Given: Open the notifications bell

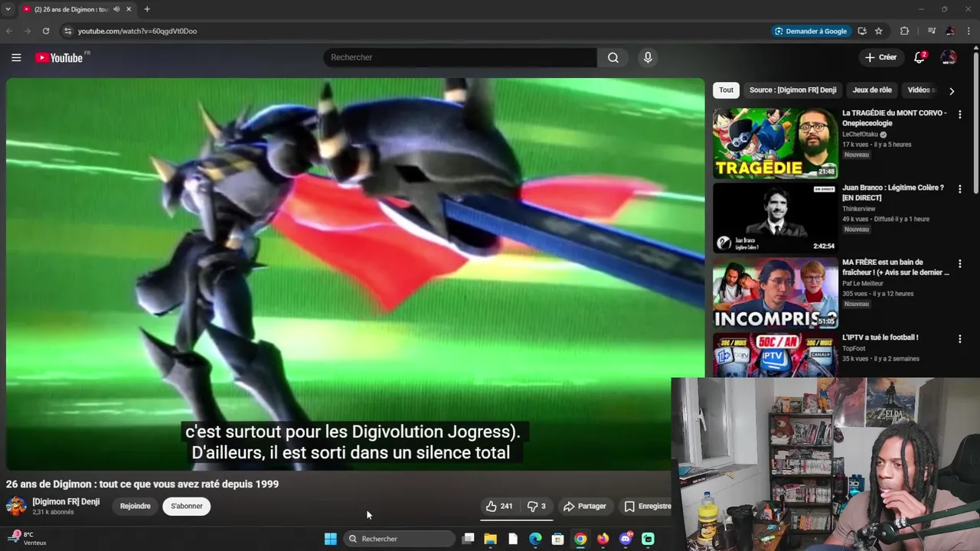Looking at the screenshot, I should click(920, 57).
